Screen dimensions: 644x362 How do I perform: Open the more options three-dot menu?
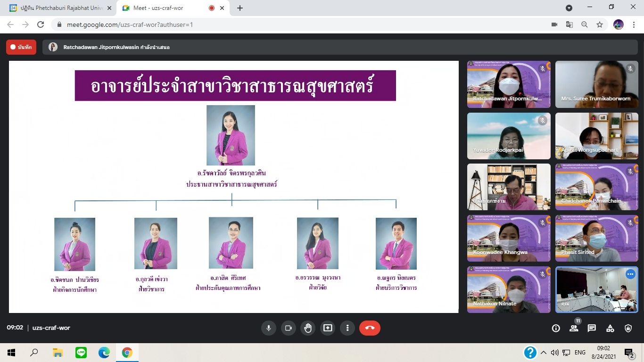click(347, 328)
